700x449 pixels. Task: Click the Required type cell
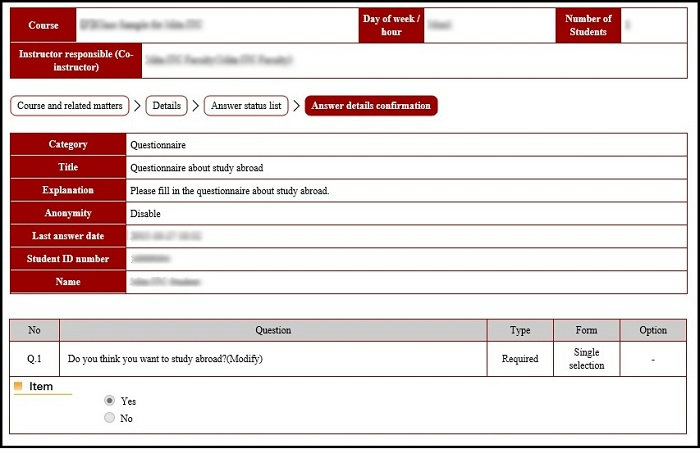point(520,359)
